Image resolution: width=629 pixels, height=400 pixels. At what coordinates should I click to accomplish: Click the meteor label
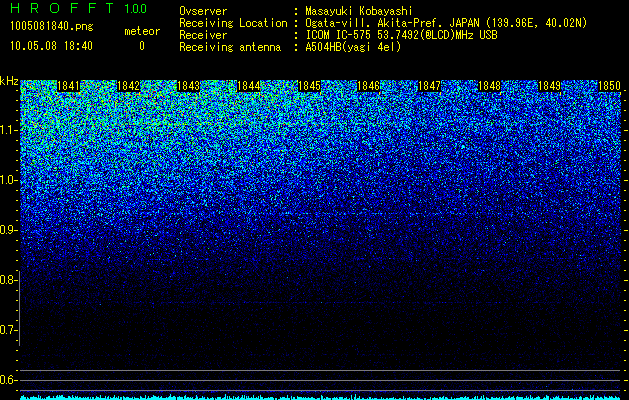[142, 31]
